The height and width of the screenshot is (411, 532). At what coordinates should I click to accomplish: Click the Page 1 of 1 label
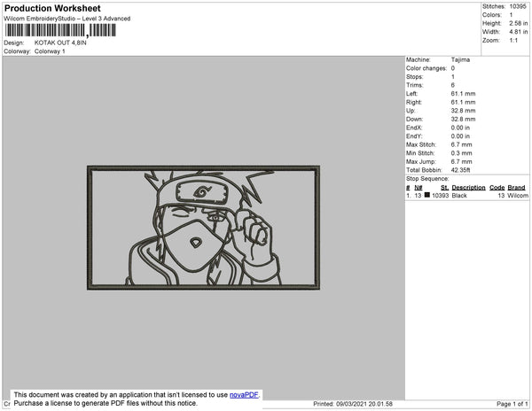click(x=512, y=404)
